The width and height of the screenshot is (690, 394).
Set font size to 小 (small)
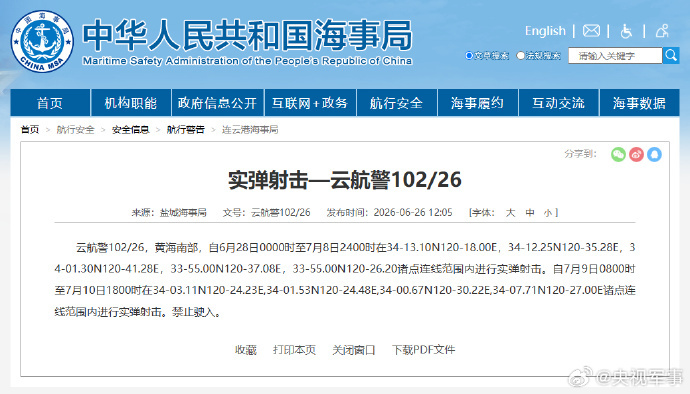(x=548, y=213)
